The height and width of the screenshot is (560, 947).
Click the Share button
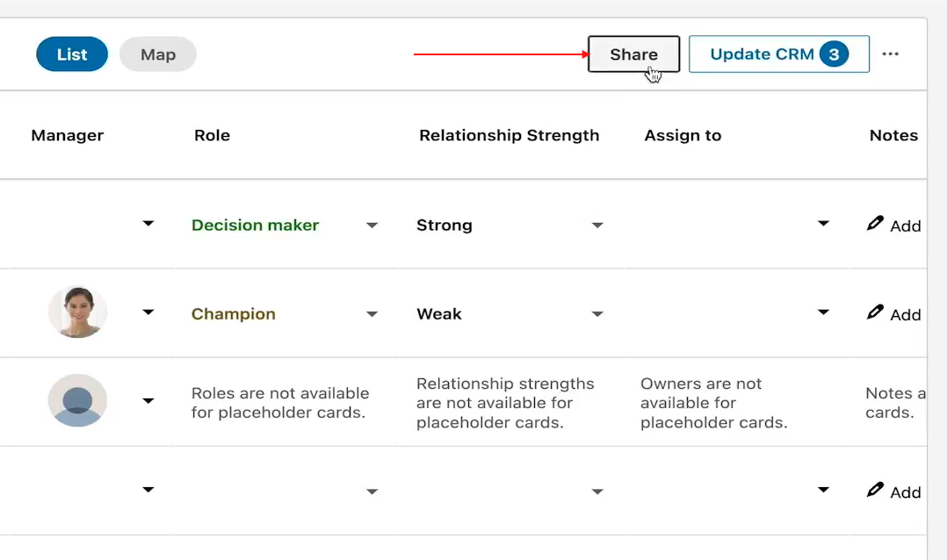pos(633,54)
